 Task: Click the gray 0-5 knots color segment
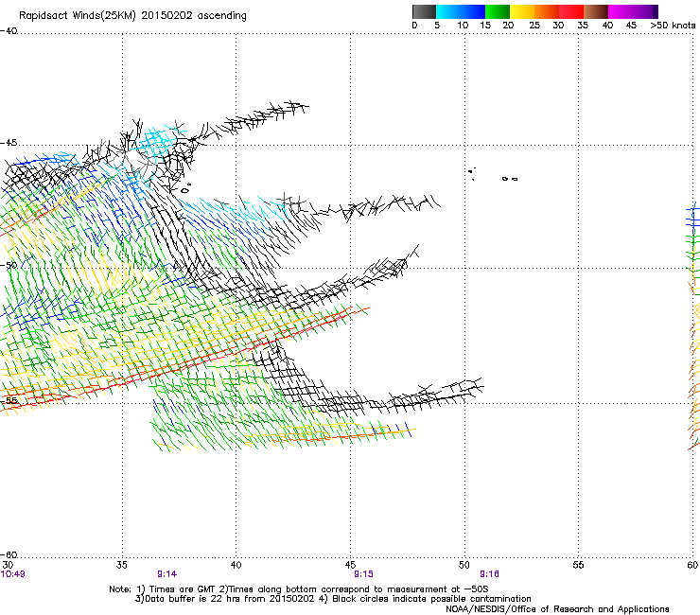424,11
